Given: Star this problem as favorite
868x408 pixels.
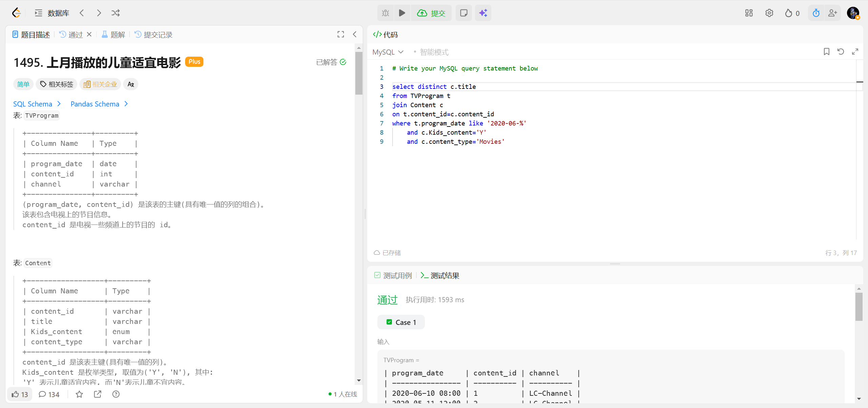Looking at the screenshot, I should 79,394.
